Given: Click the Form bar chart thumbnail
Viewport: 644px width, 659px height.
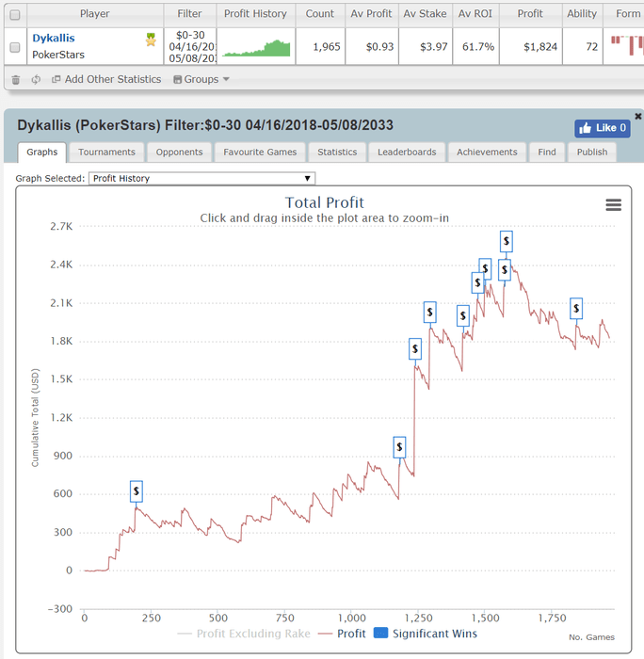Looking at the screenshot, I should tap(626, 46).
